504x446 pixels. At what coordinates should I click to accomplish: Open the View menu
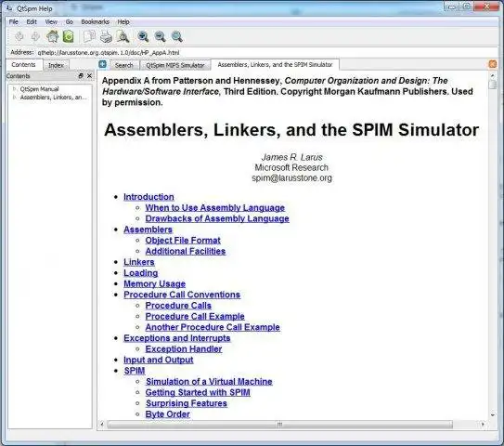pyautogui.click(x=51, y=22)
